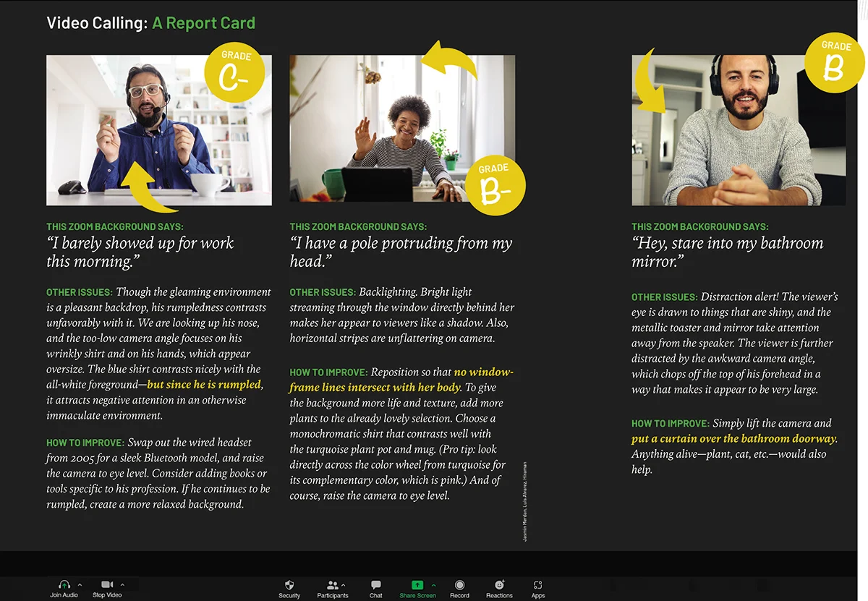Expand the audio options arrow beside Join Audio

[x=80, y=584]
